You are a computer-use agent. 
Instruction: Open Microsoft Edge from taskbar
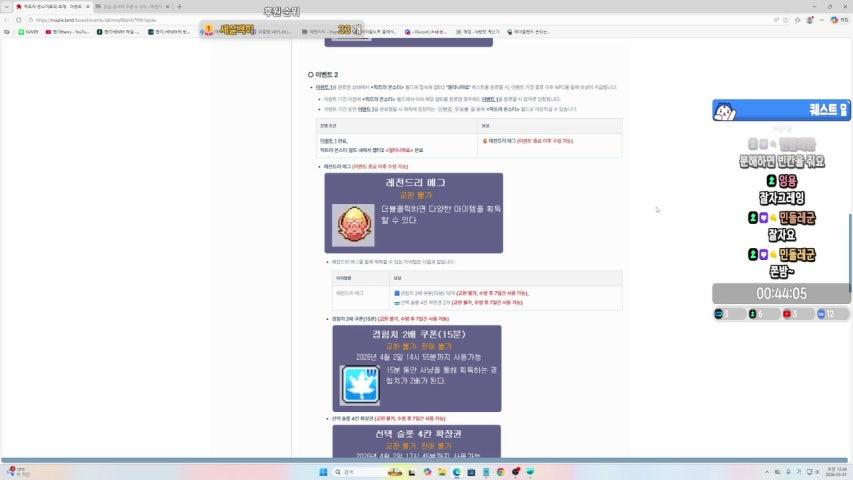456,472
